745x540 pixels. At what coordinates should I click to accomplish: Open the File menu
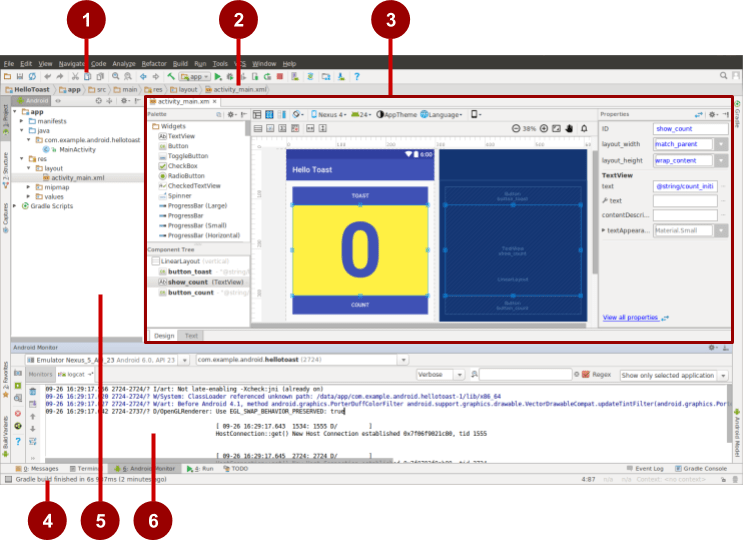click(9, 64)
